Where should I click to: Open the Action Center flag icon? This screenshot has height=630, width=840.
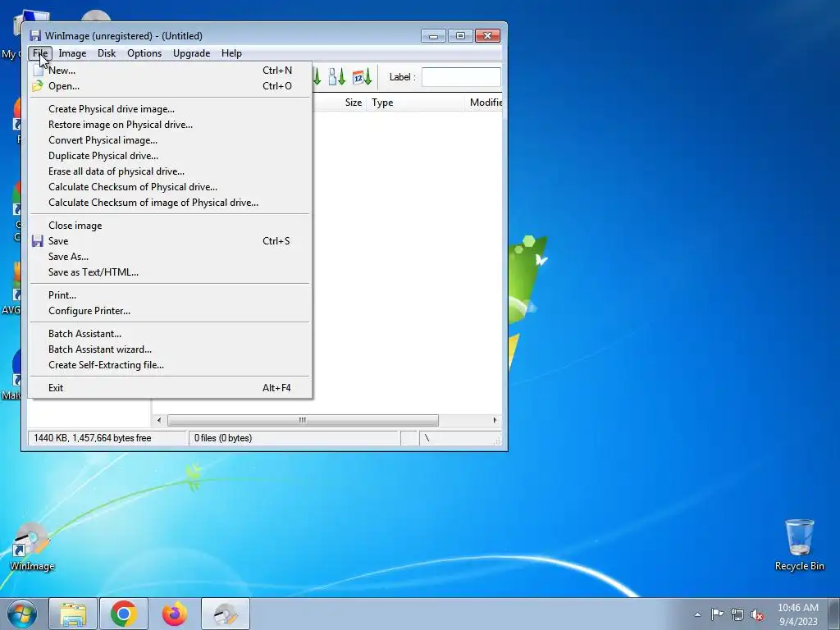[717, 614]
